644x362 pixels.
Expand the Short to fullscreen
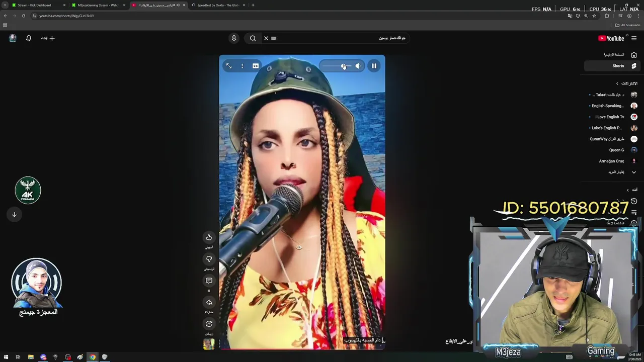(229, 66)
